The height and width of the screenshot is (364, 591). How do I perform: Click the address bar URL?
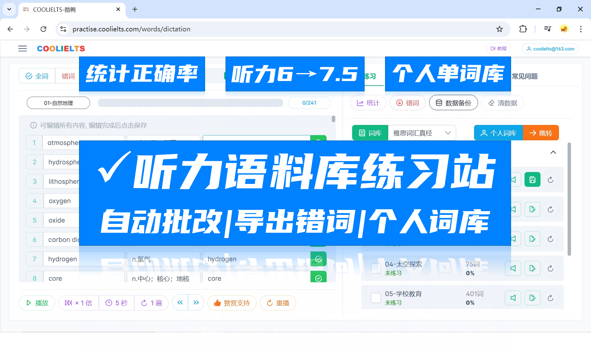[131, 29]
